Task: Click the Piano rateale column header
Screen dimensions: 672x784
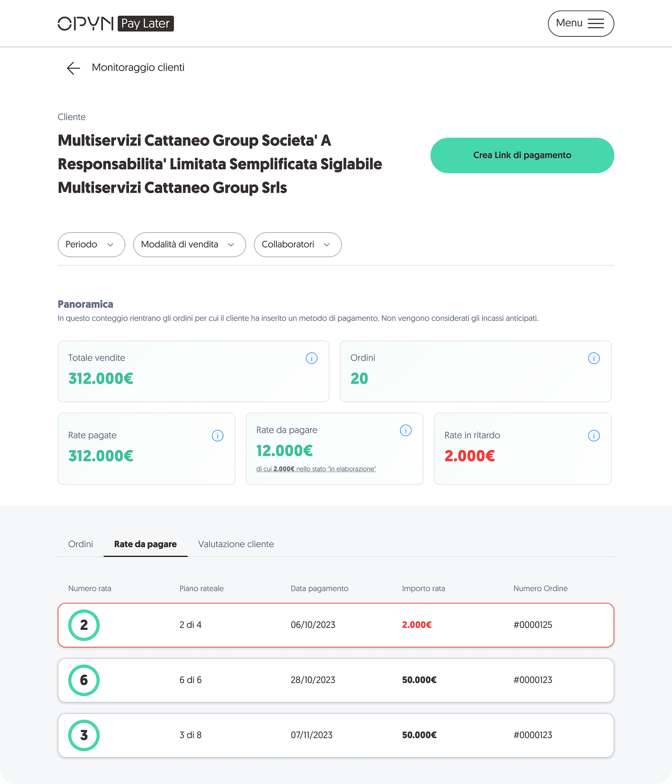Action: (x=201, y=588)
